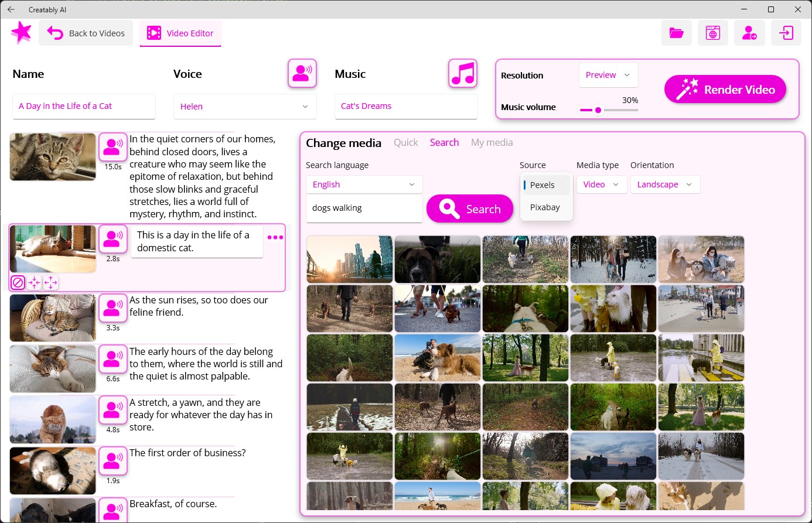Expand the Media type dropdown

(601, 184)
